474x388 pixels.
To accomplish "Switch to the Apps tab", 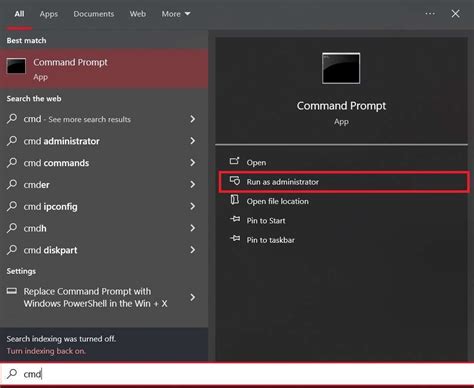I will (49, 14).
